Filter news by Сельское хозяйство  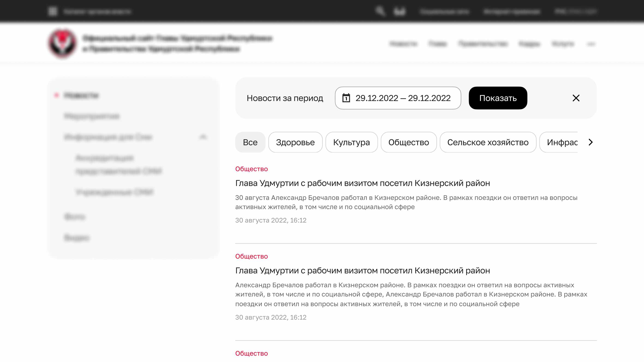[x=488, y=142]
